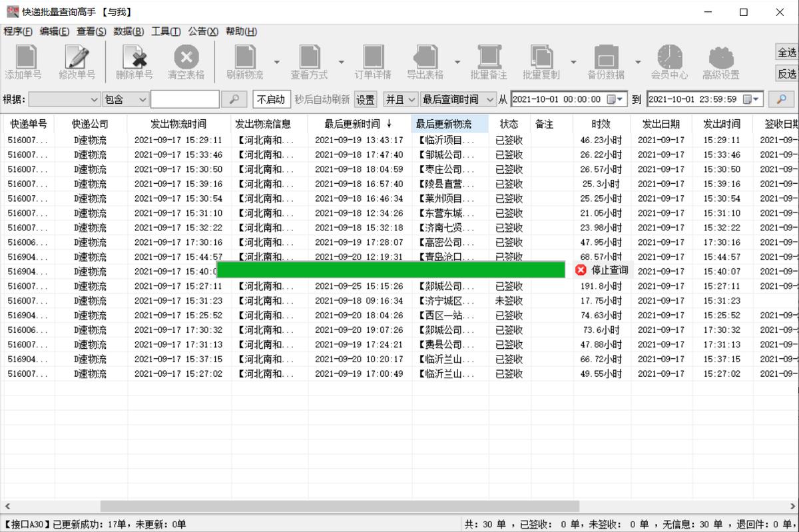Open the 批量备注 batch remark tool
This screenshot has width=799, height=532.
(x=489, y=63)
